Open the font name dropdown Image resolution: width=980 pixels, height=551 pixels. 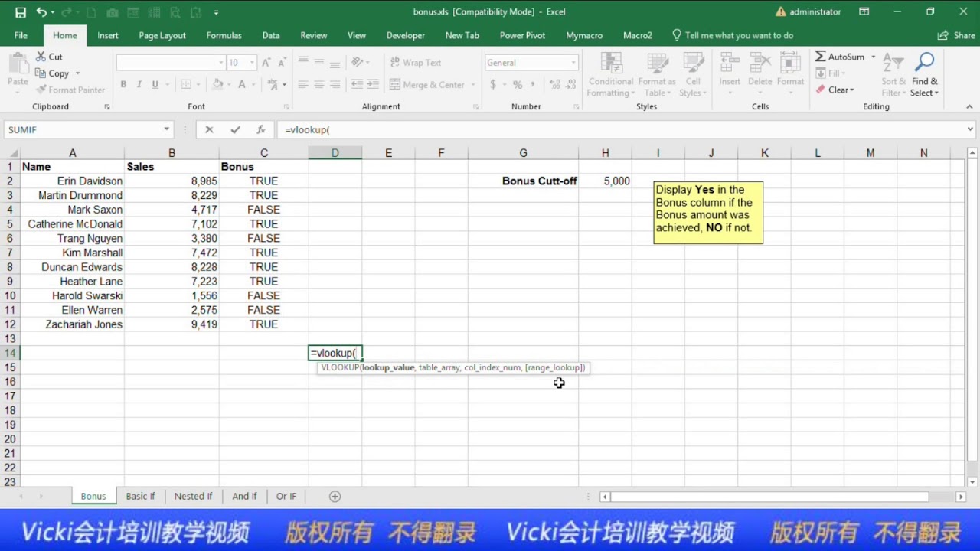pos(221,63)
